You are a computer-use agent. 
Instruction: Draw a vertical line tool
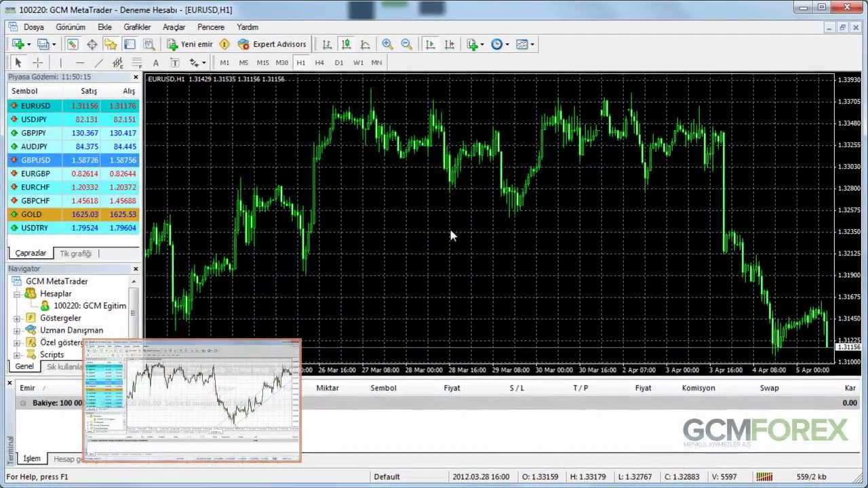pos(60,62)
